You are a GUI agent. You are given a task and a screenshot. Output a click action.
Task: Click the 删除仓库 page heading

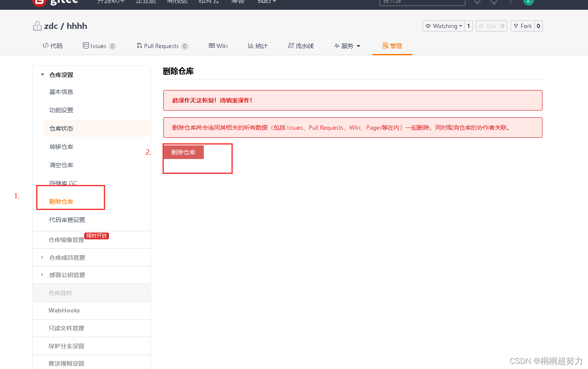pyautogui.click(x=178, y=71)
